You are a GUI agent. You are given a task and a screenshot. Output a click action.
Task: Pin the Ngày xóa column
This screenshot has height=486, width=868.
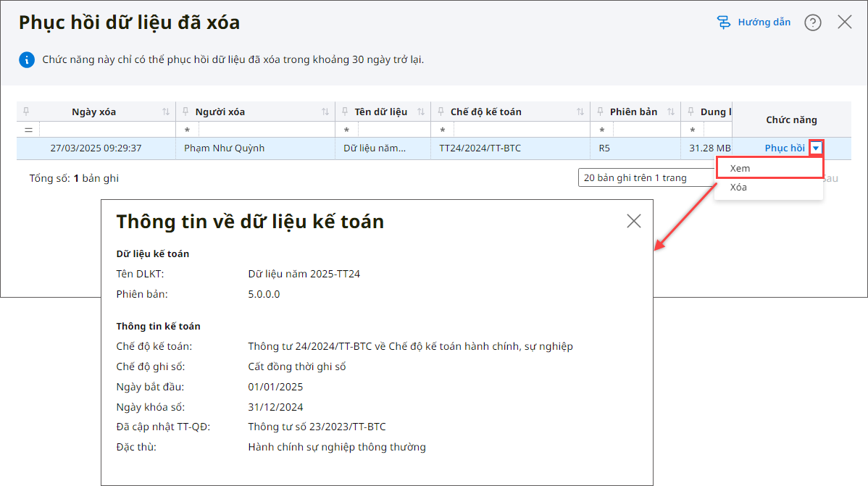26,112
